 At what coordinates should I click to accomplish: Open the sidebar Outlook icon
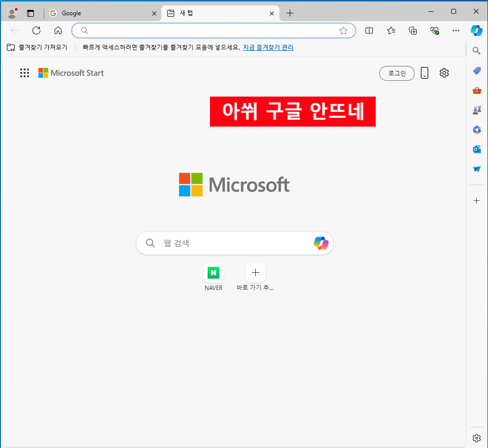(x=477, y=150)
